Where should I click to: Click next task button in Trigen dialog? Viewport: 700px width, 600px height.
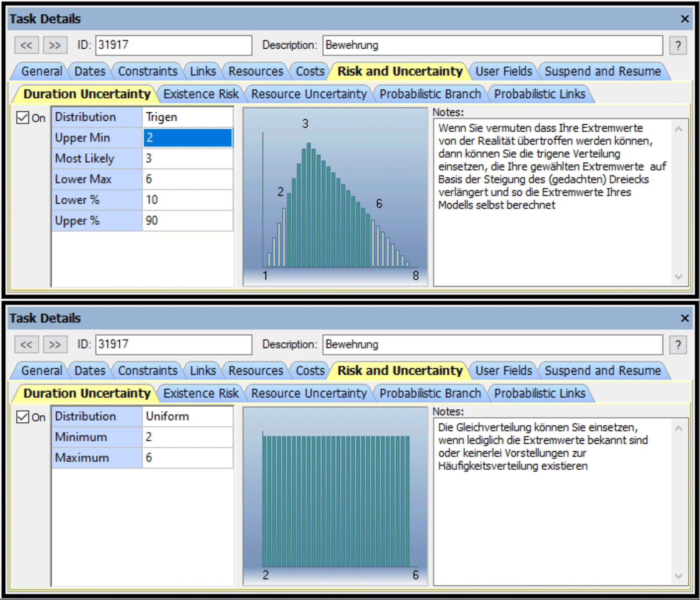pyautogui.click(x=55, y=45)
